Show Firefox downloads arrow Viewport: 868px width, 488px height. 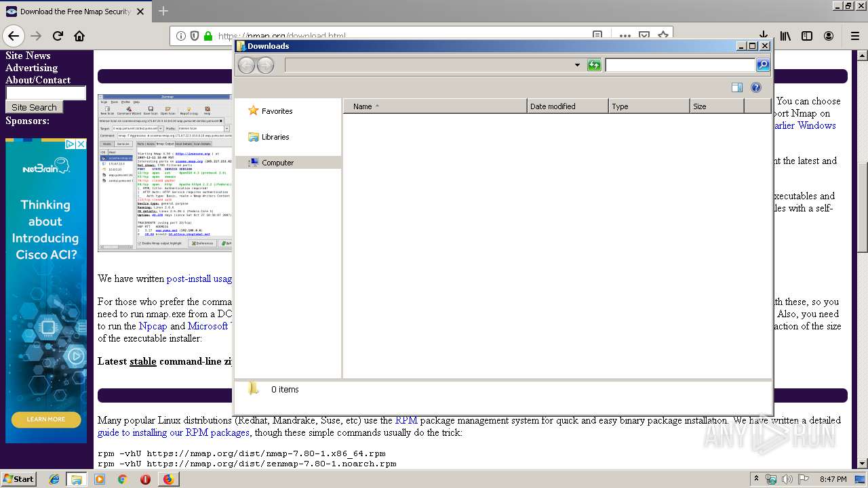tap(764, 36)
